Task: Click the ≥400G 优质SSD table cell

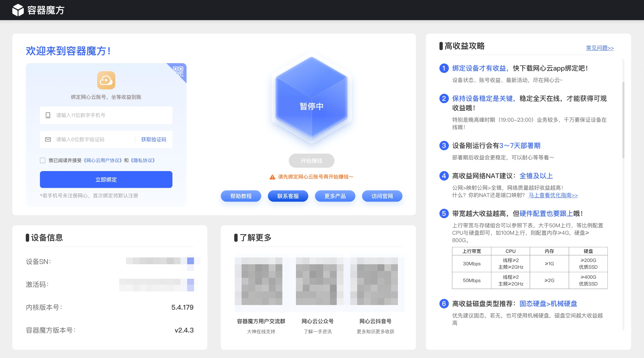Action: coord(588,280)
